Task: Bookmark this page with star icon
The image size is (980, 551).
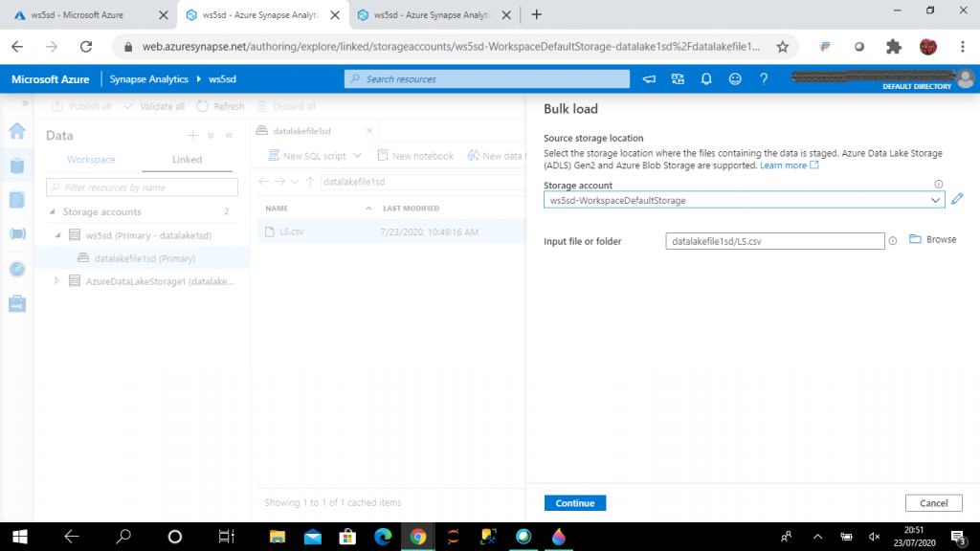Action: pos(783,46)
